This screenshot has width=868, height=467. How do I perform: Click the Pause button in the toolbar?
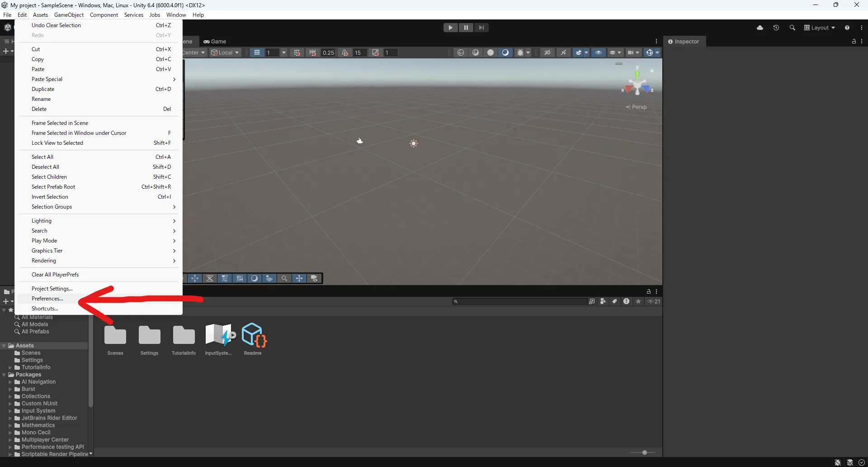(466, 28)
